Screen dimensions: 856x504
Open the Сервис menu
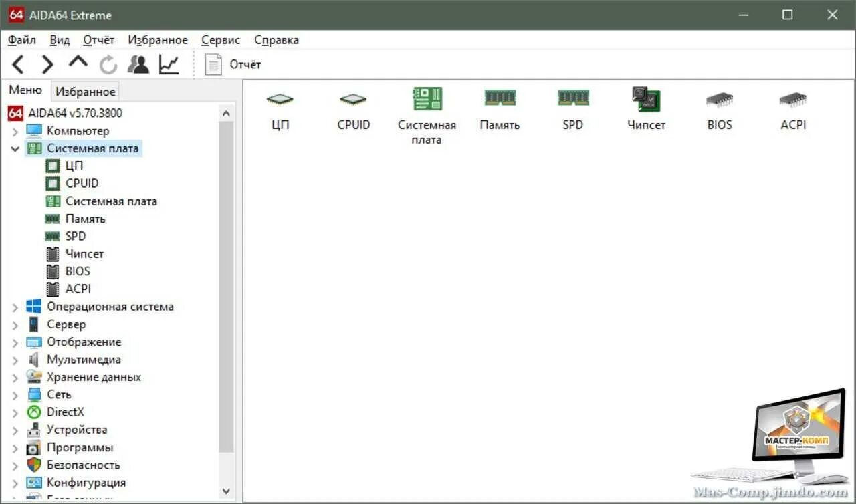221,40
